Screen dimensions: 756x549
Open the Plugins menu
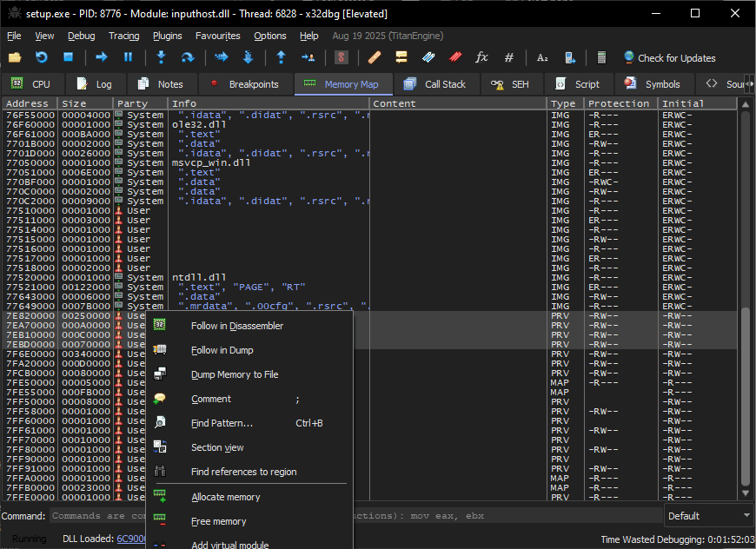click(167, 36)
